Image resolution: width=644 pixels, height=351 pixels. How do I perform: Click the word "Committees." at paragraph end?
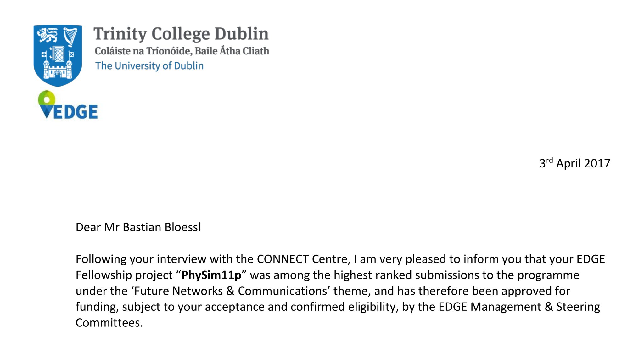tap(109, 323)
